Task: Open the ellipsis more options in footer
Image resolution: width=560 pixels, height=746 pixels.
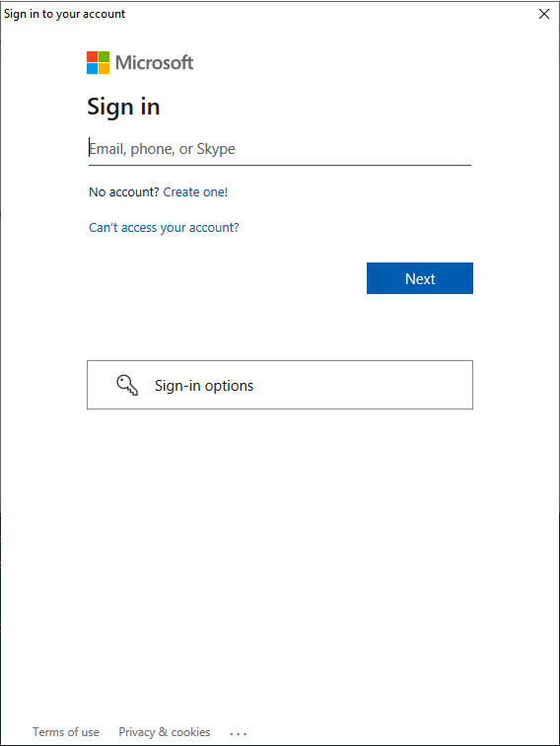Action: click(238, 733)
